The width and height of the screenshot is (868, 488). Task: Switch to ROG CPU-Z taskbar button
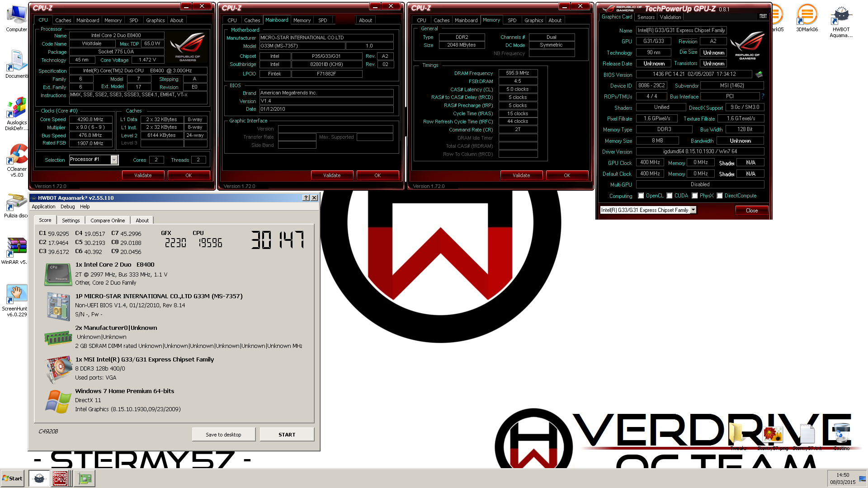pyautogui.click(x=61, y=479)
